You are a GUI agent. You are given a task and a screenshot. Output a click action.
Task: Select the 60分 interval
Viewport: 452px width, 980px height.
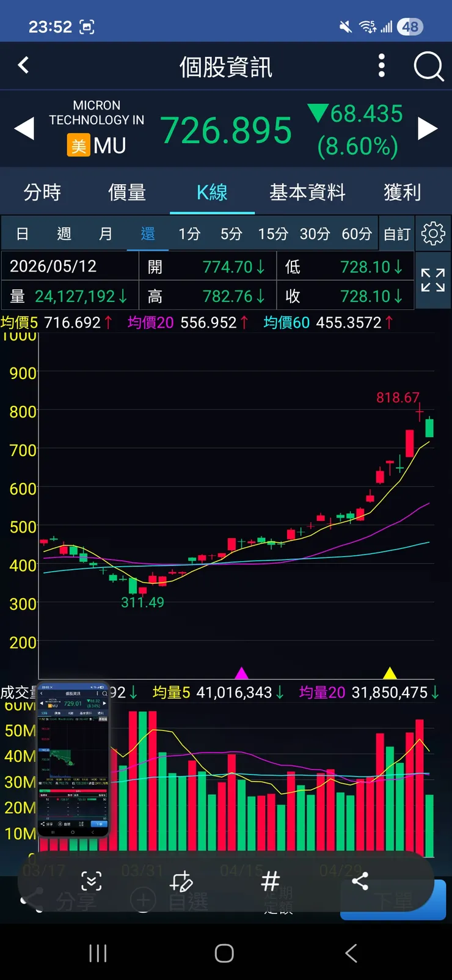(357, 234)
